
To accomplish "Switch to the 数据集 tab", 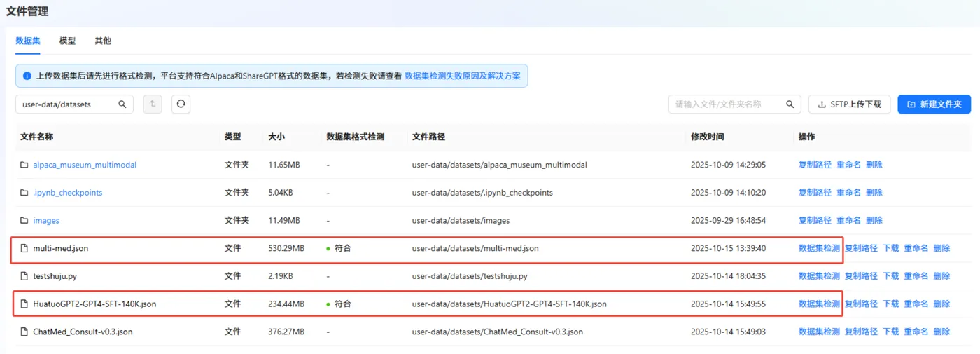I will point(28,41).
